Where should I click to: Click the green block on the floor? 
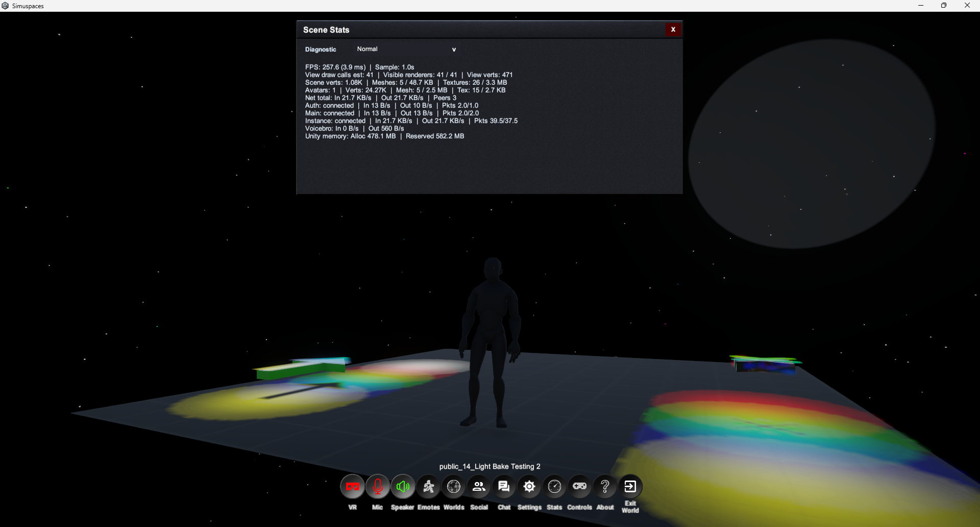(301, 370)
